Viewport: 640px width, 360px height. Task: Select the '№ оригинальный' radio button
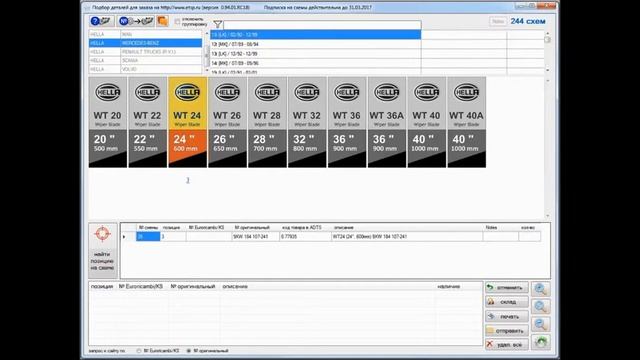pyautogui.click(x=189, y=351)
